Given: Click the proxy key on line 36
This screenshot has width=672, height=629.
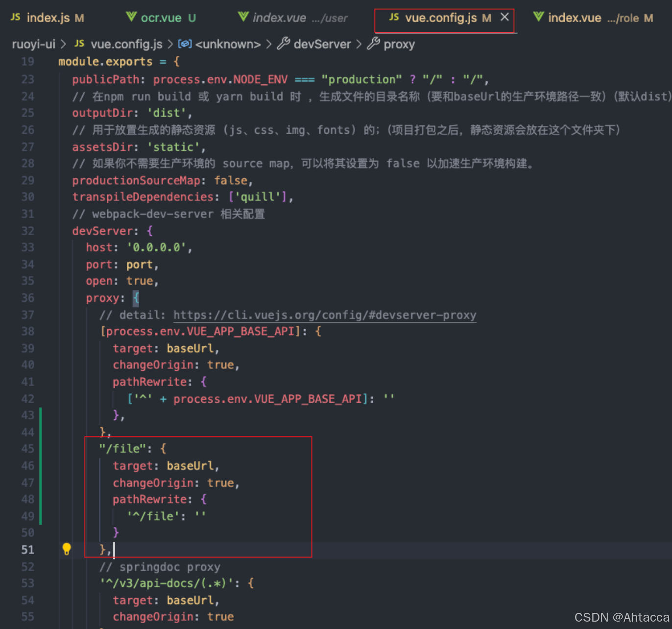Looking at the screenshot, I should pos(102,298).
